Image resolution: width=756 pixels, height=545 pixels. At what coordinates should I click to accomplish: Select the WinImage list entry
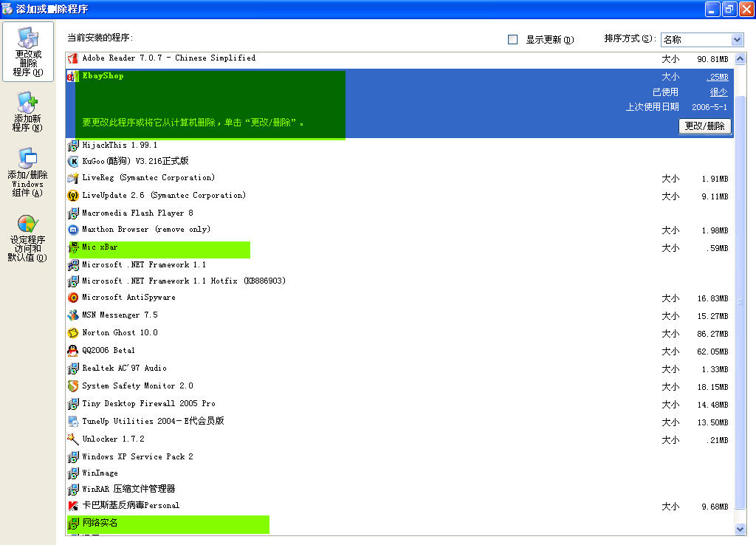tap(400, 473)
